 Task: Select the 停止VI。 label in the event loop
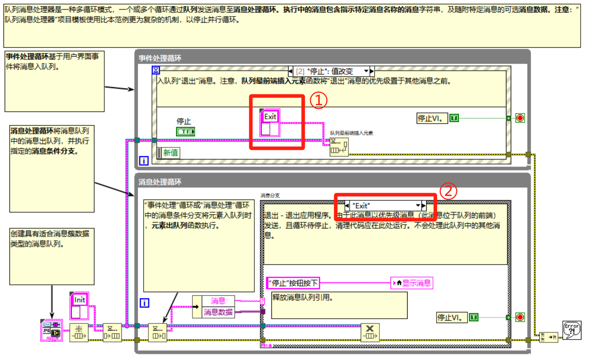point(432,118)
